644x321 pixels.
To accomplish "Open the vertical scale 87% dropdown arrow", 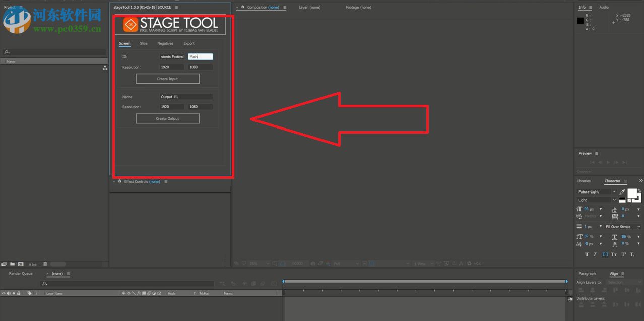I will coord(601,237).
